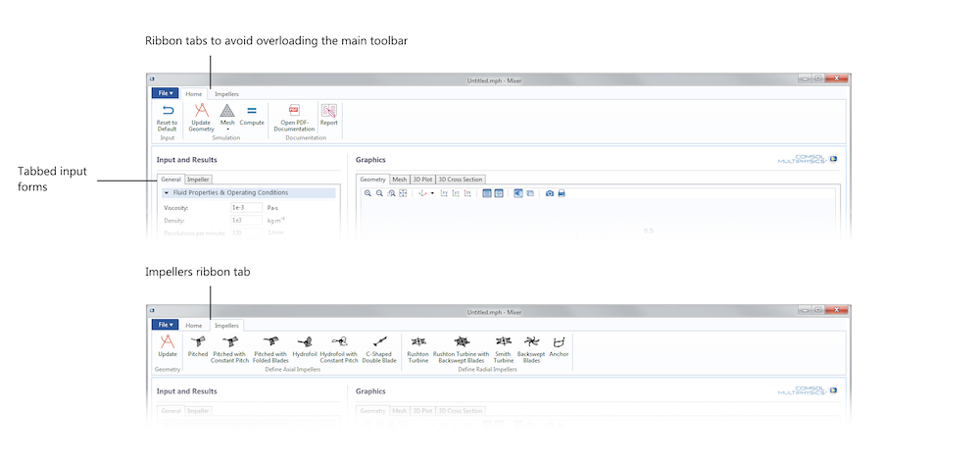Open the small arrow under Mesh
The height and width of the screenshot is (466, 980).
point(227,129)
